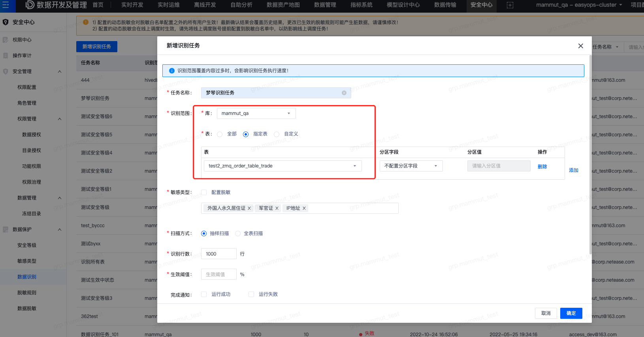Click the 确定 button in the dialog

click(x=571, y=313)
